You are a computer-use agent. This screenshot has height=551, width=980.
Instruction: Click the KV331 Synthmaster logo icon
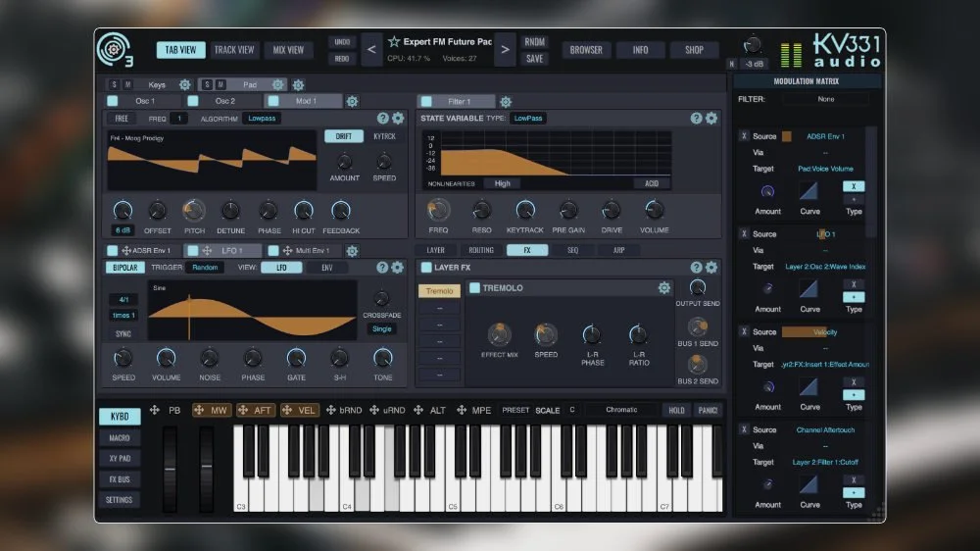(115, 49)
